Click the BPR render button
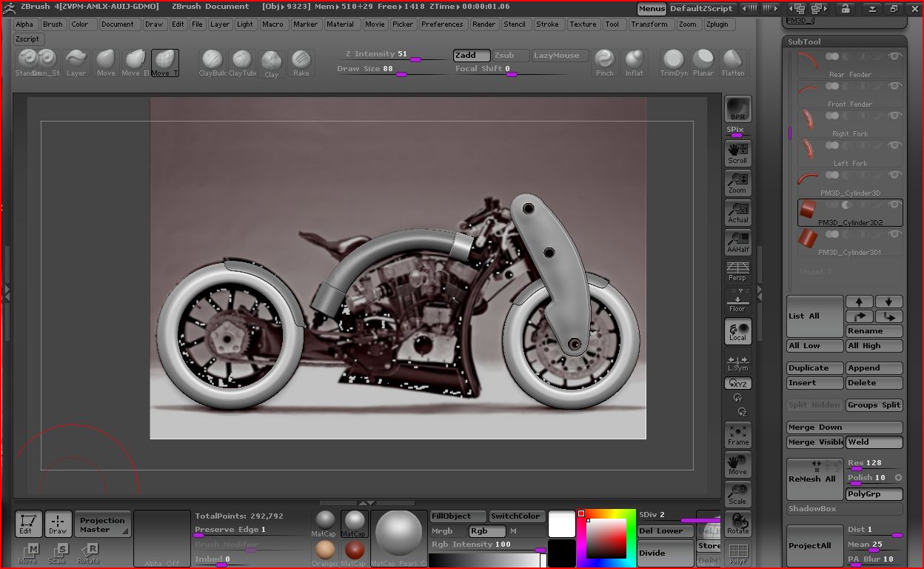Screen dimensions: 924x569 [x=737, y=109]
